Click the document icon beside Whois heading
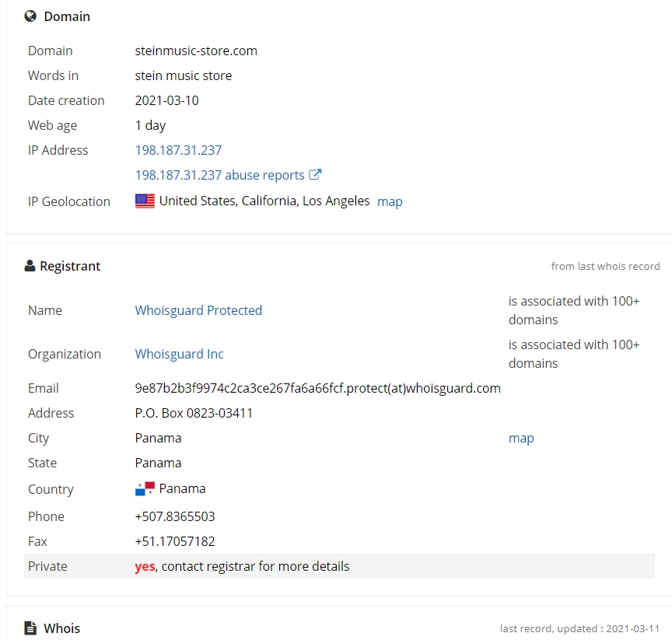Image resolution: width=672 pixels, height=640 pixels. 30,628
